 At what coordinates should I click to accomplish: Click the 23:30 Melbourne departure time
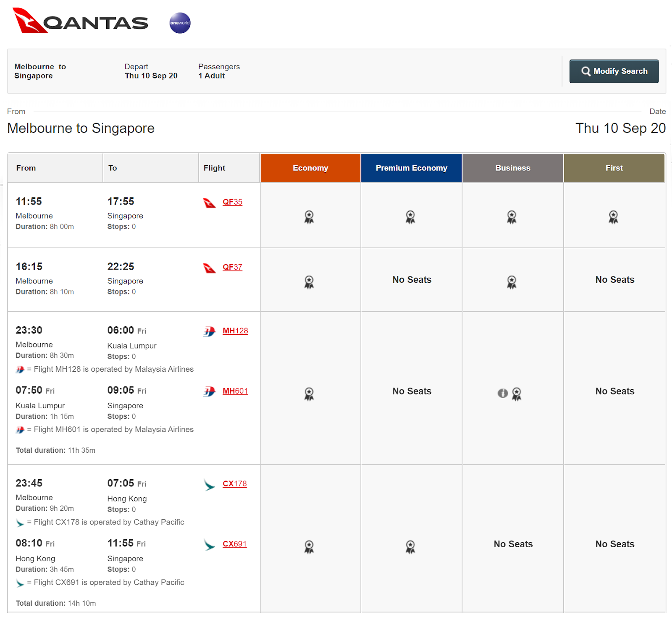[x=29, y=330]
